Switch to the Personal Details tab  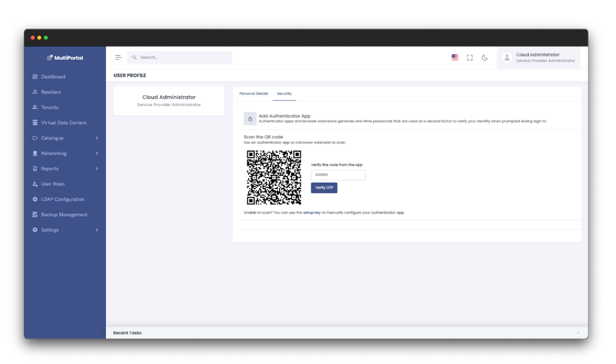253,93
